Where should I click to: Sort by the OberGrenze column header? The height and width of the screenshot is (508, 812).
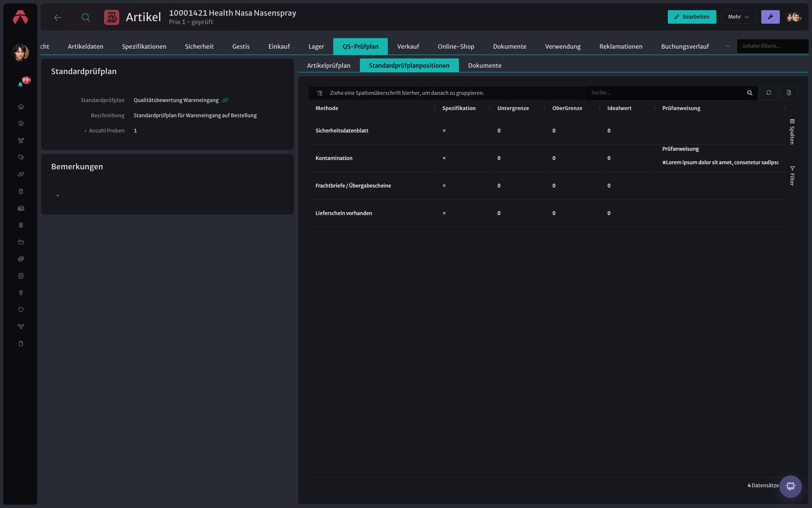(567, 108)
